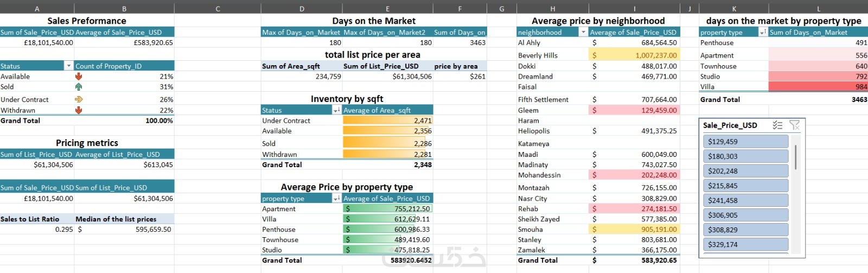Choose the $329,174 slicer button
The image size is (868, 273).
[745, 244]
